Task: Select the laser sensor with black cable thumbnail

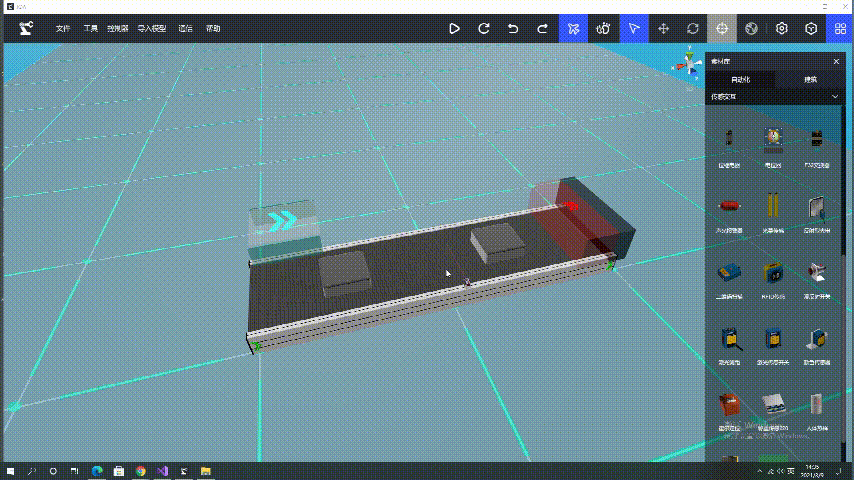Action: tap(729, 338)
